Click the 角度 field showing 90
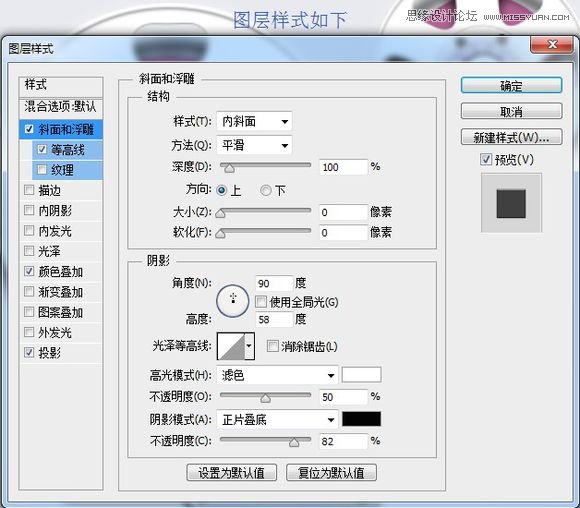This screenshot has width=580, height=508. (x=274, y=283)
